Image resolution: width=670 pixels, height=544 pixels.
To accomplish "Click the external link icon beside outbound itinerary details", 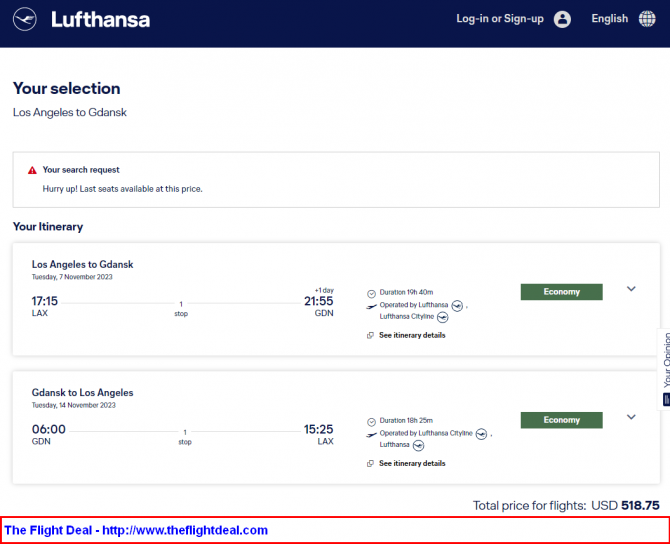I will click(x=370, y=335).
